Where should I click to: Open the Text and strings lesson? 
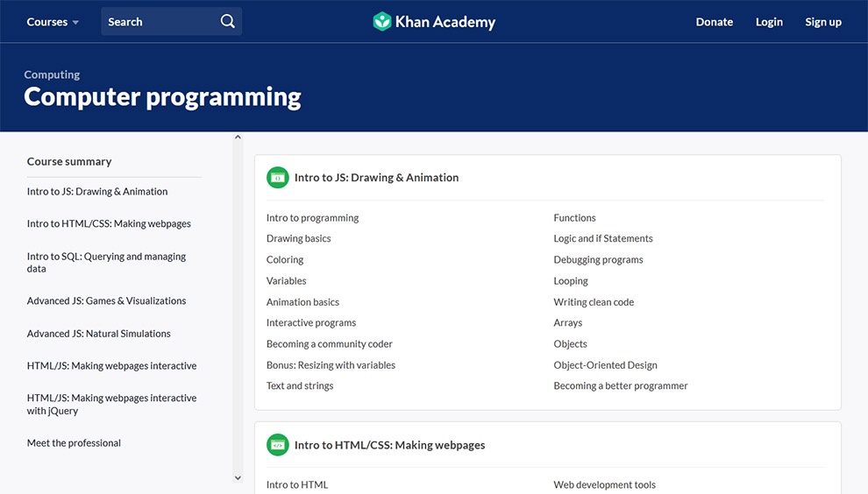[300, 385]
